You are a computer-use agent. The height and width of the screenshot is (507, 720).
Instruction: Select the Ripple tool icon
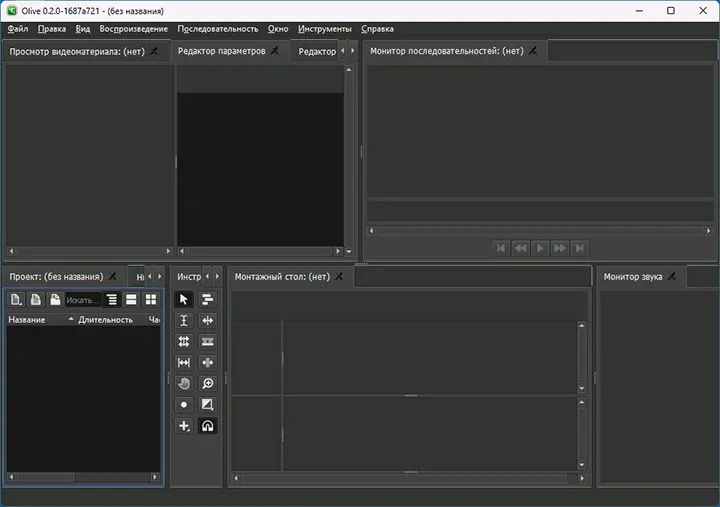coord(208,321)
